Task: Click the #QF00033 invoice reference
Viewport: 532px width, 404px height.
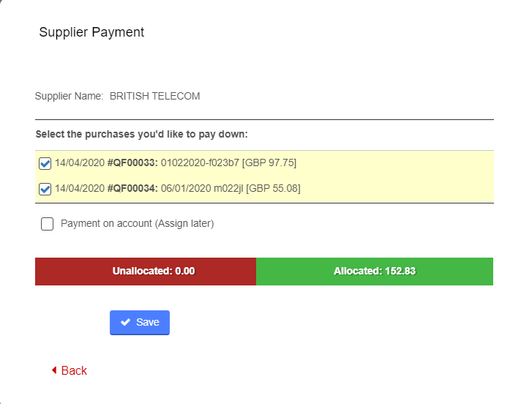Action: click(132, 162)
